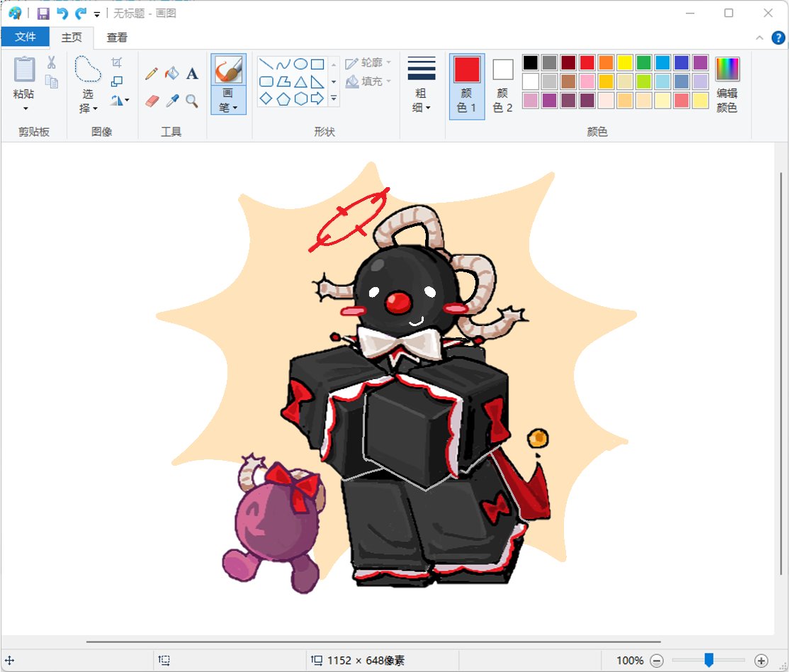This screenshot has height=672, width=790.
Task: Choose the Oval shape
Action: 300,64
